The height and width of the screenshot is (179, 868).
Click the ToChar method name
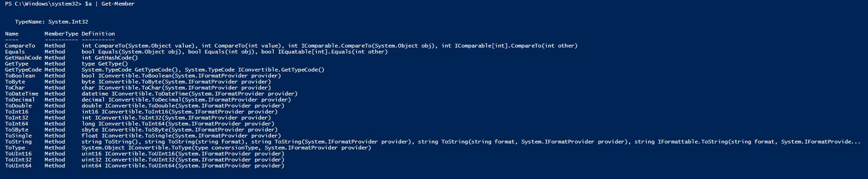(x=15, y=88)
